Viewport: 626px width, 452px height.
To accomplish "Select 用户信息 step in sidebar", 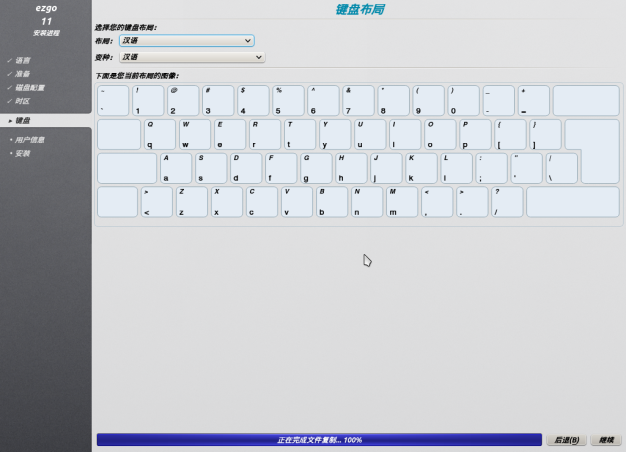I will (29, 140).
